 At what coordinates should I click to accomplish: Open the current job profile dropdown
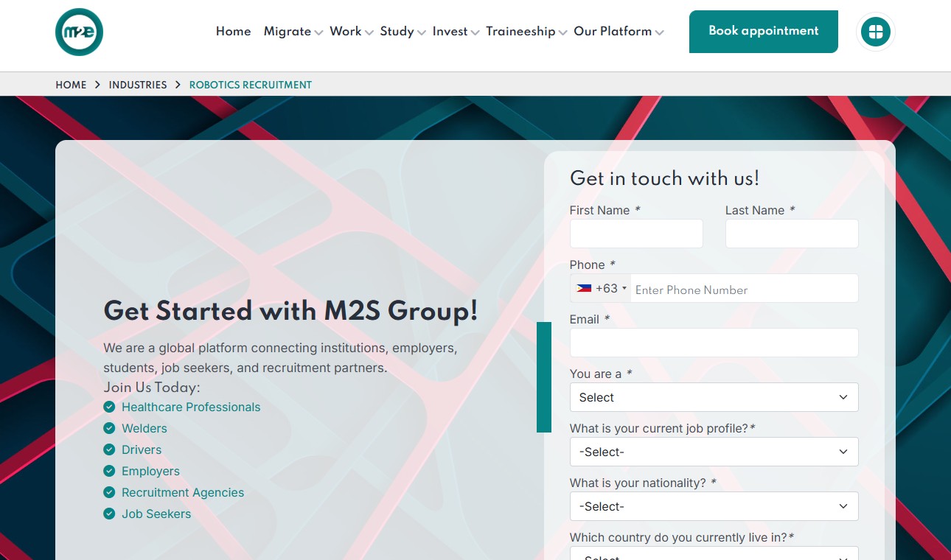[x=714, y=452]
